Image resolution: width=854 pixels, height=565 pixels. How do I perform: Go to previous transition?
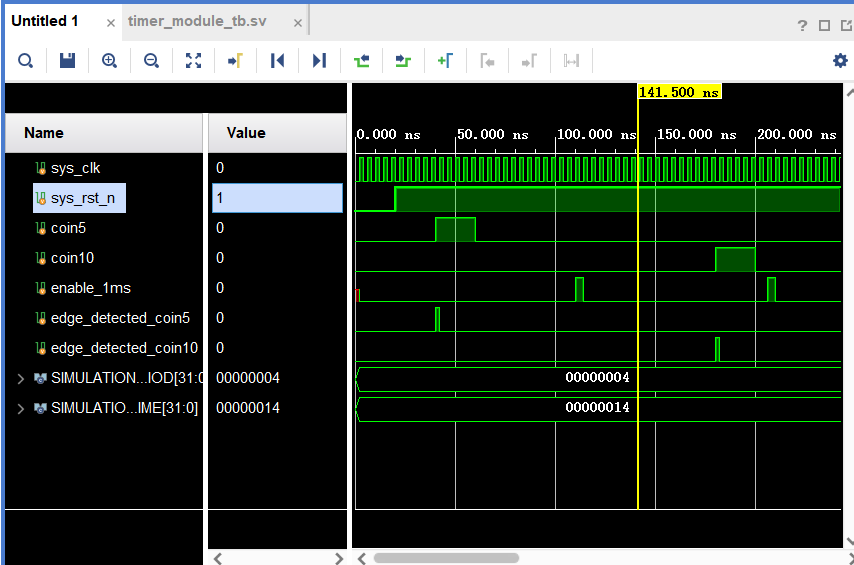(x=361, y=61)
